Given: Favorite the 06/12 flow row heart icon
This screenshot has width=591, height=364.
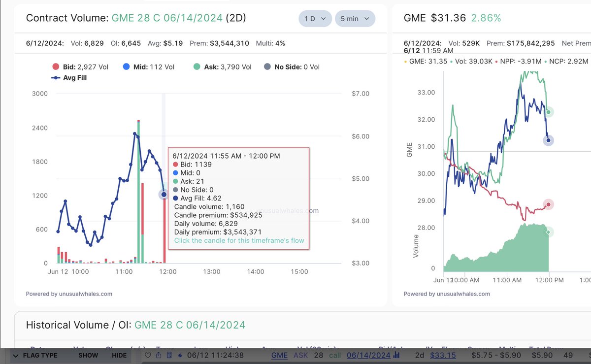Looking at the screenshot, I should [x=148, y=355].
